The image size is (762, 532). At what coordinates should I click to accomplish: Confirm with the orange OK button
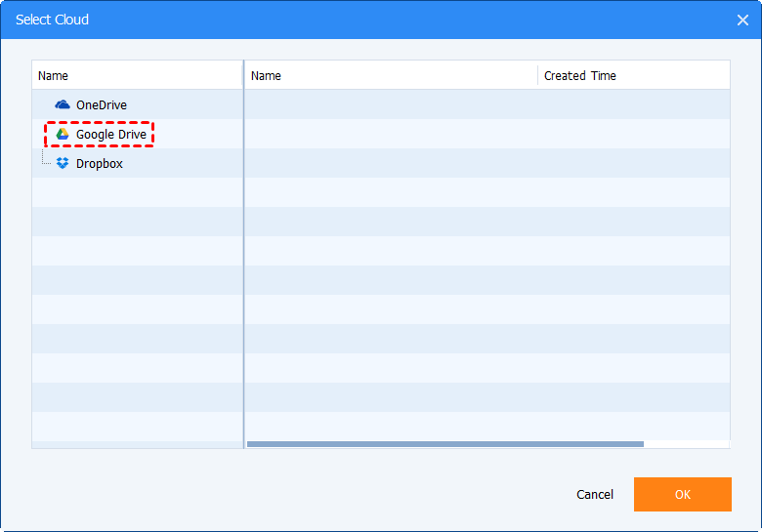pyautogui.click(x=682, y=494)
